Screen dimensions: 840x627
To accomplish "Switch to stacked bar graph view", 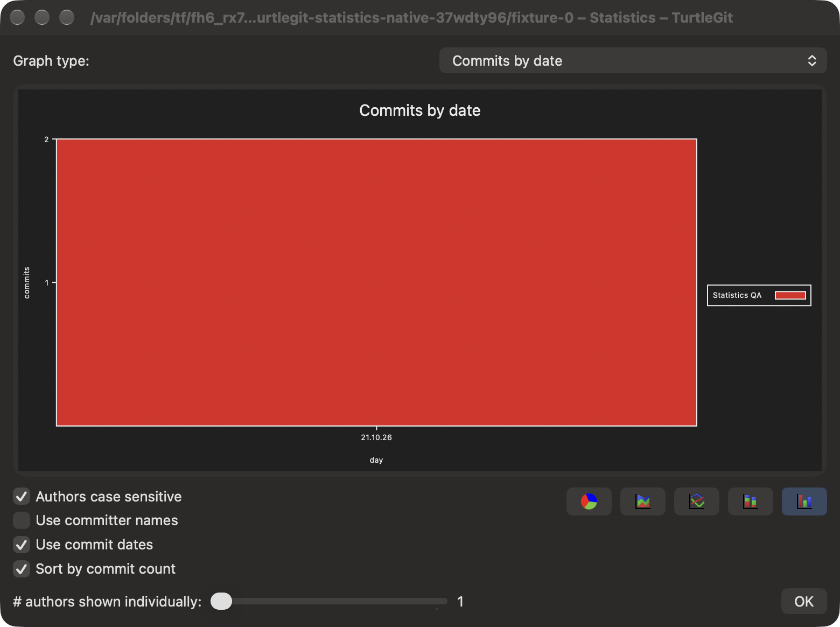I will point(750,501).
